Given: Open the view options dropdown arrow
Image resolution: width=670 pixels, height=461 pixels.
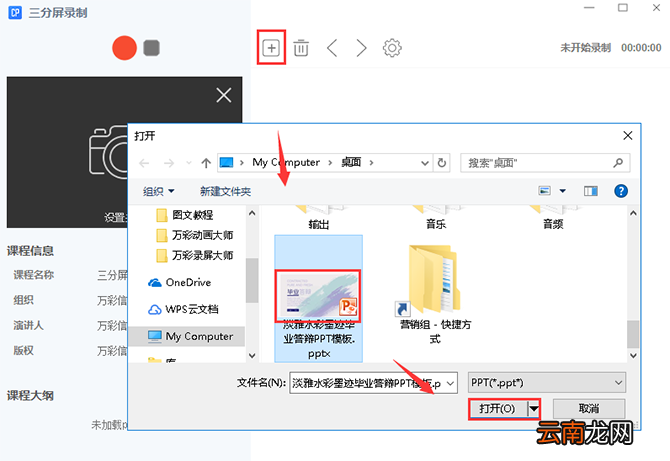Looking at the screenshot, I should (562, 191).
